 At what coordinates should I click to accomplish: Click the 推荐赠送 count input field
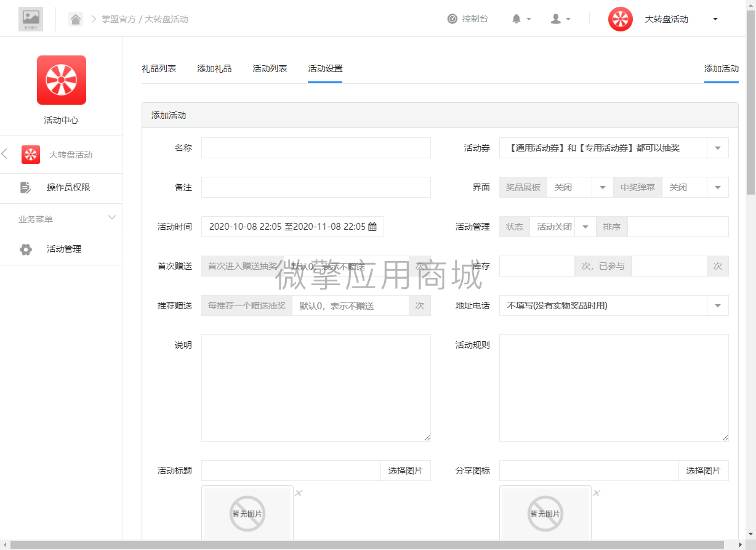pos(350,305)
